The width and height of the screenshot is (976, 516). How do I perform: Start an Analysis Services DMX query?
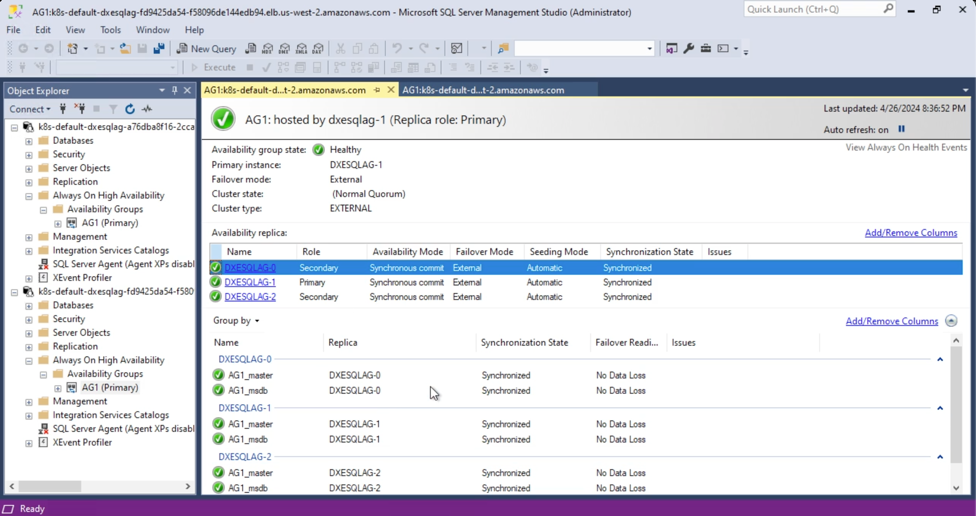284,49
